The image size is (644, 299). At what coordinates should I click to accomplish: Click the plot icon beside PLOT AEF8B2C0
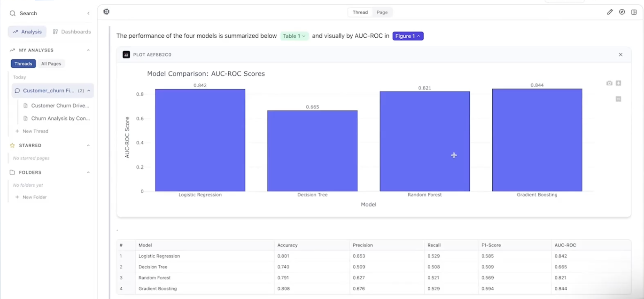coord(126,54)
